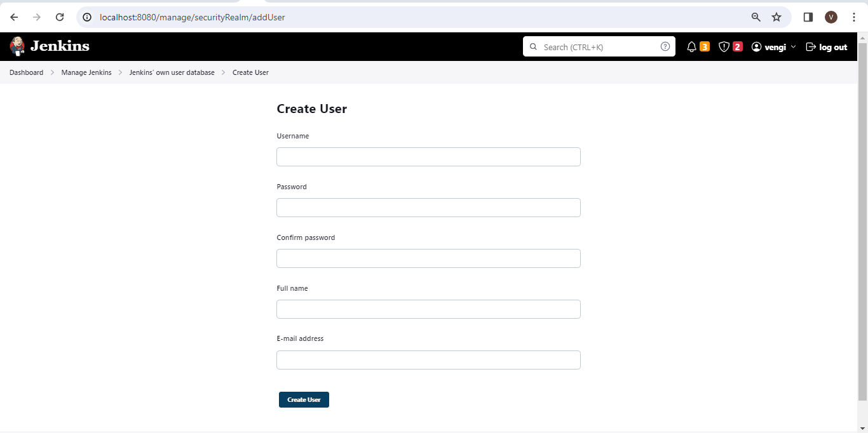Click into the Password field
The image size is (868, 433).
(x=428, y=208)
